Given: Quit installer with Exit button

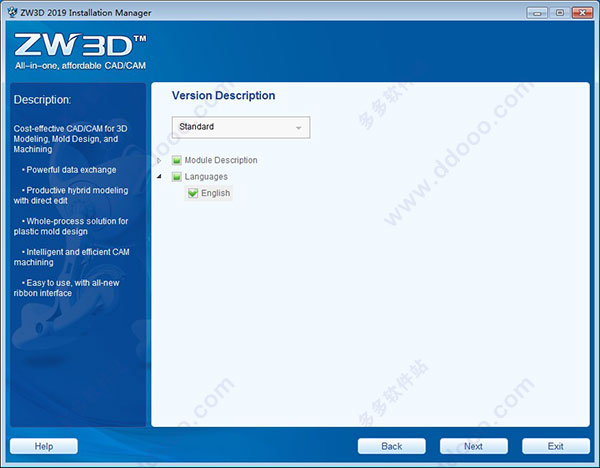Looking at the screenshot, I should (556, 446).
